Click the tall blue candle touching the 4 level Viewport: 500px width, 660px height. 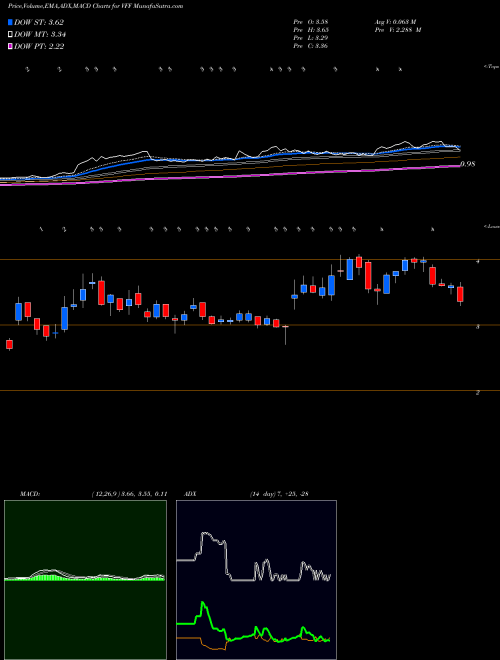click(x=349, y=269)
